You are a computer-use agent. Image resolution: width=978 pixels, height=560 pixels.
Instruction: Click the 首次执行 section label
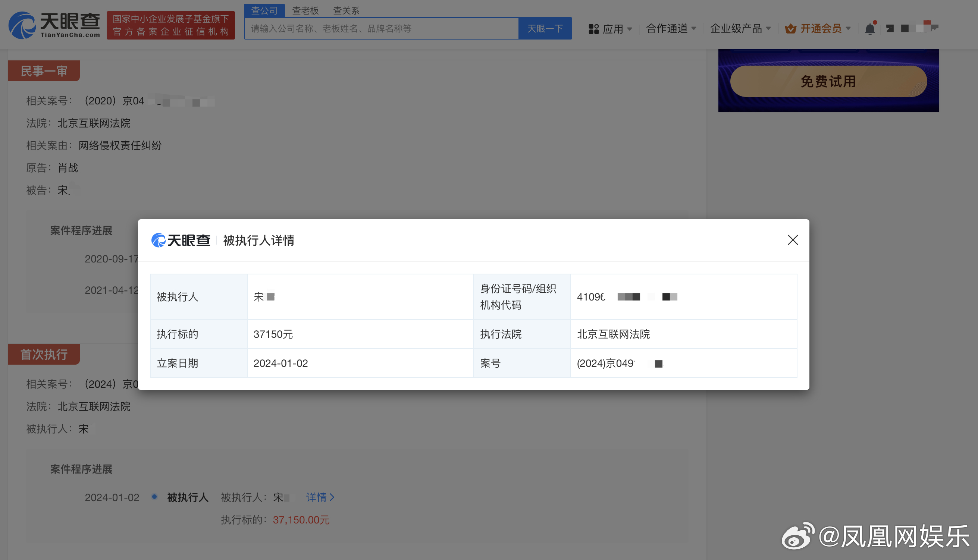44,354
